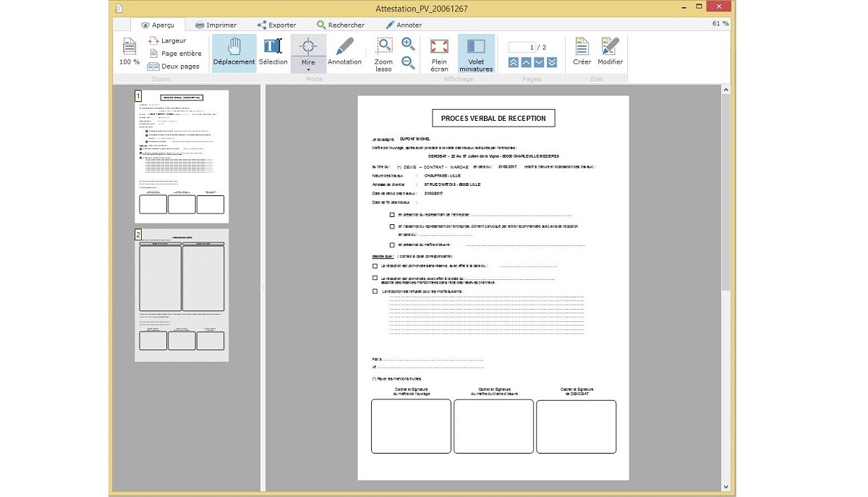Activate the Déplacement hand tool
This screenshot has height=497, width=868.
tap(234, 53)
